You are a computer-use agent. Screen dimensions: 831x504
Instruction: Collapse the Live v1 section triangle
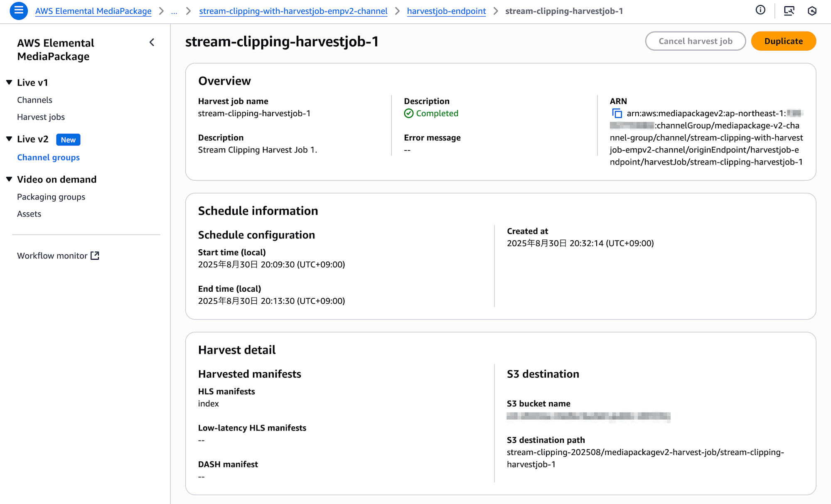(9, 82)
